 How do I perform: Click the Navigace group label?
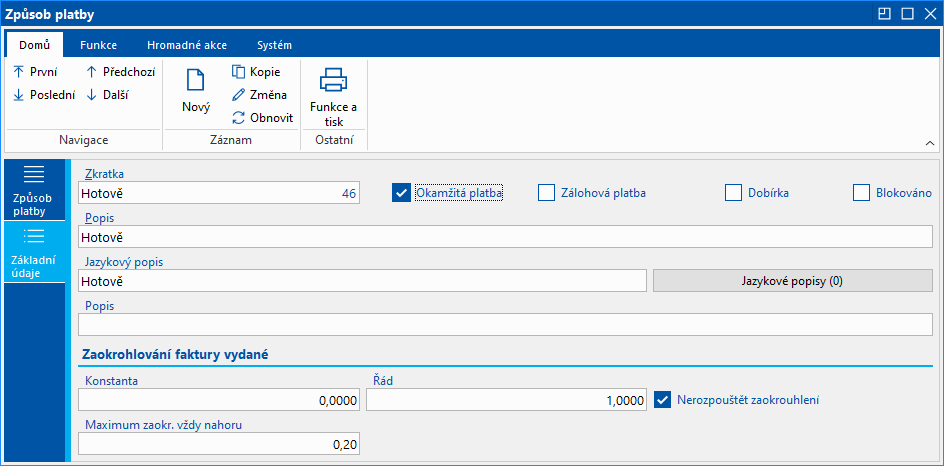click(84, 140)
